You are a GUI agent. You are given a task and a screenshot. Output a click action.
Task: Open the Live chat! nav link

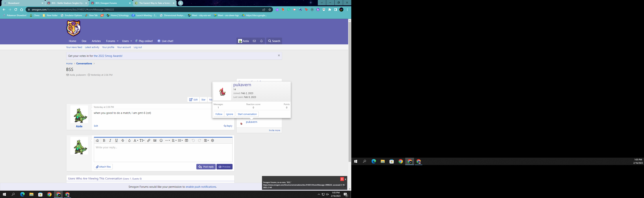click(x=165, y=41)
